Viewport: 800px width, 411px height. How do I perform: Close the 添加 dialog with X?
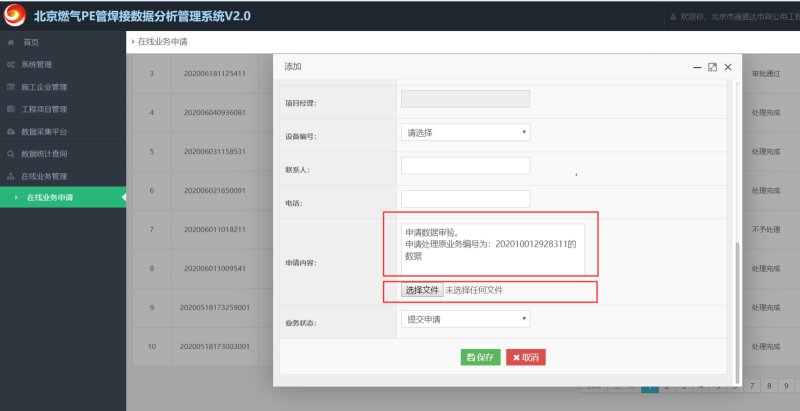(x=728, y=67)
